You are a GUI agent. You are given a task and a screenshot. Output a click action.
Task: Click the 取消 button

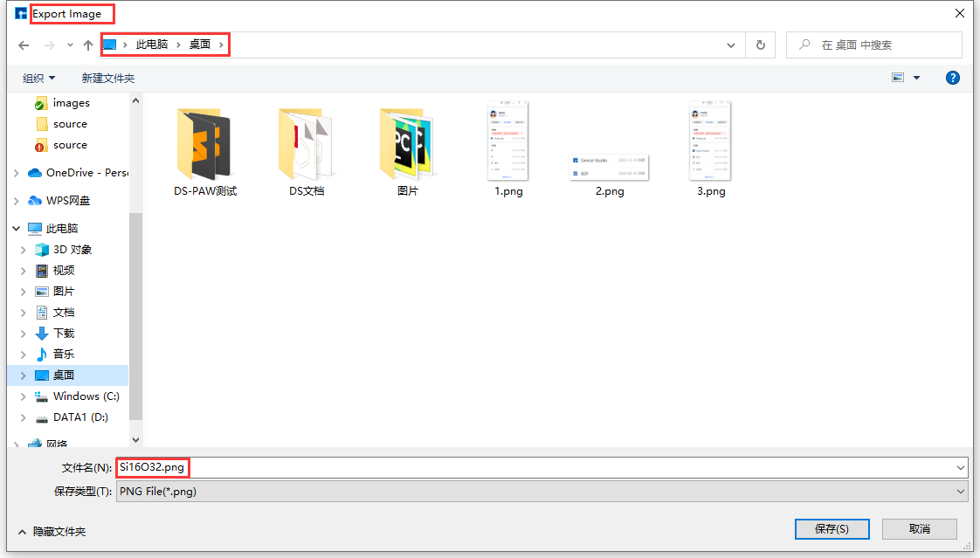coord(920,528)
